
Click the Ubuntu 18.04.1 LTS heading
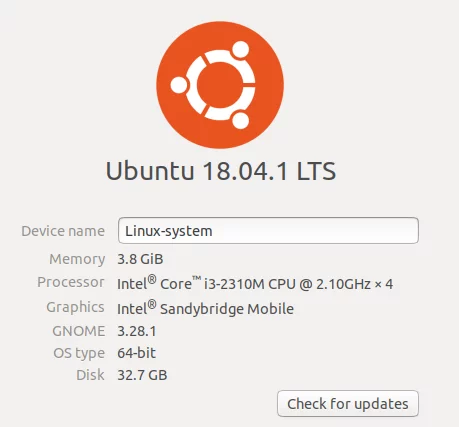coord(221,171)
